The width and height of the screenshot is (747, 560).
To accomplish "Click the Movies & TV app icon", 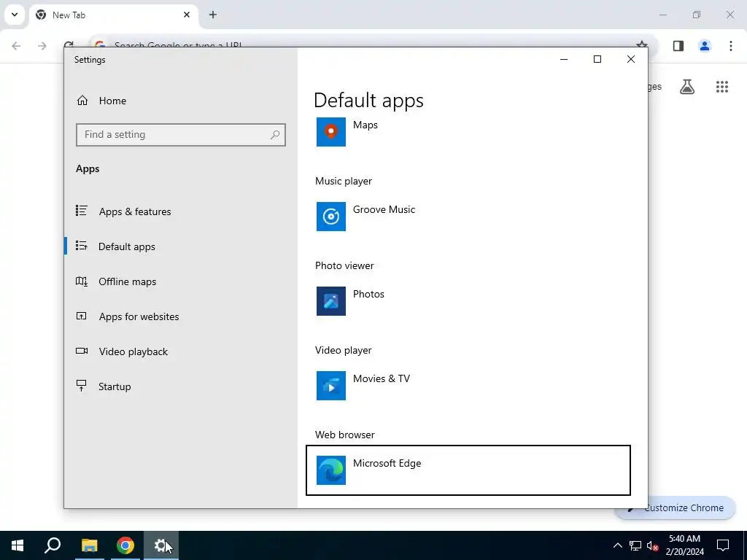I will click(x=330, y=386).
